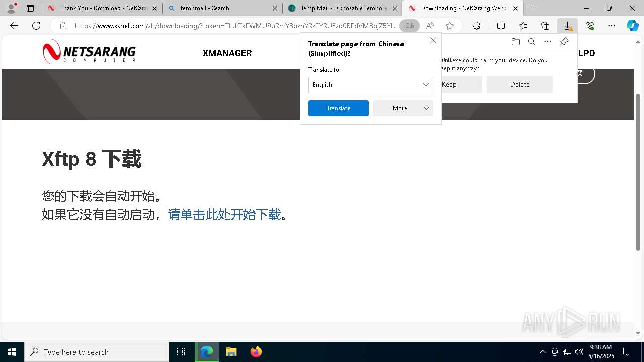
Task: Open the network tray icon
Action: (x=567, y=352)
